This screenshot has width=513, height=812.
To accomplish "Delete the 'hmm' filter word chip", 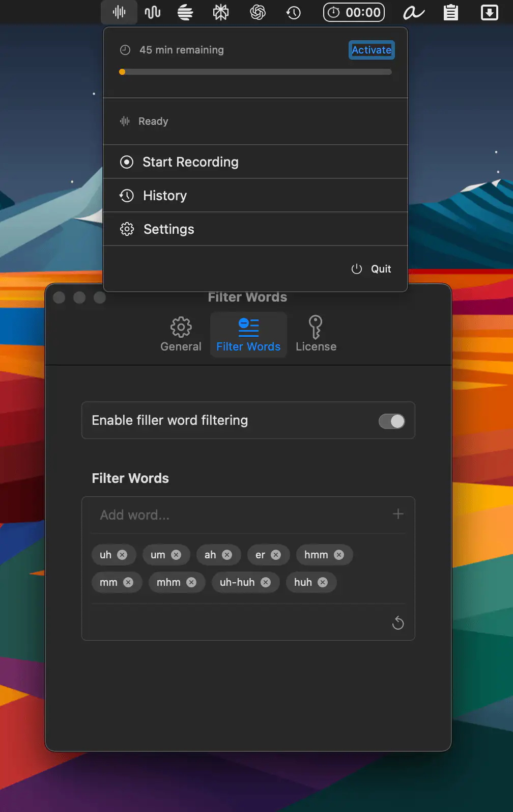I will pyautogui.click(x=339, y=555).
